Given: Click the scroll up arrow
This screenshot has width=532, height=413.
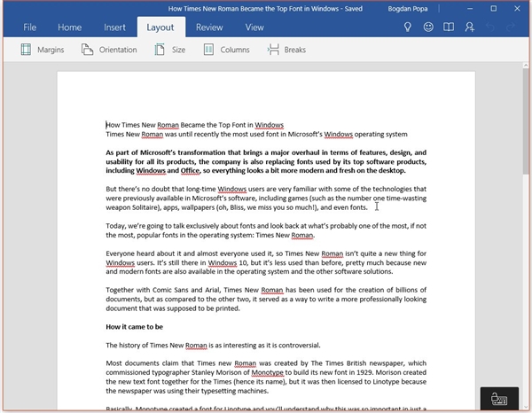Looking at the screenshot, I should click(526, 65).
